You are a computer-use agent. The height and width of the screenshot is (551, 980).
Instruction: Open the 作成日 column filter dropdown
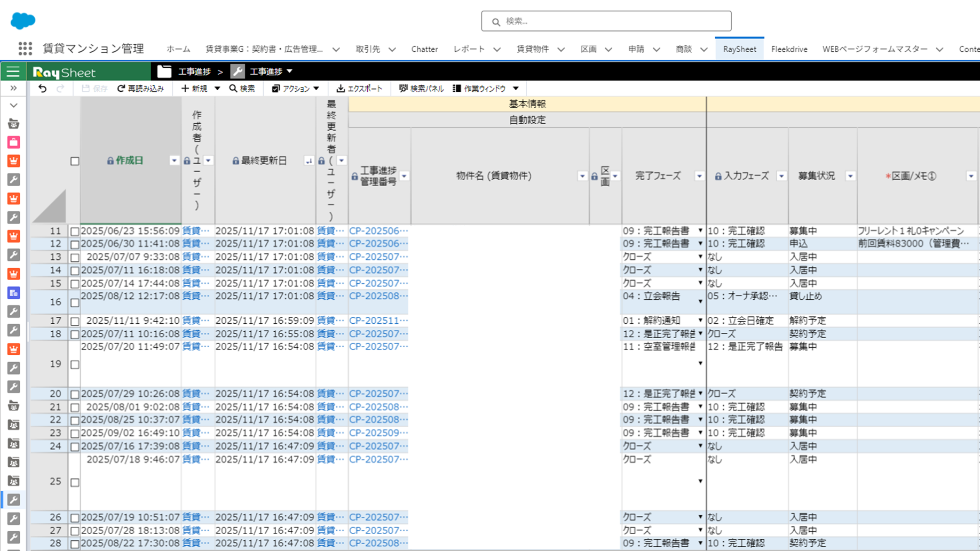pos(174,160)
